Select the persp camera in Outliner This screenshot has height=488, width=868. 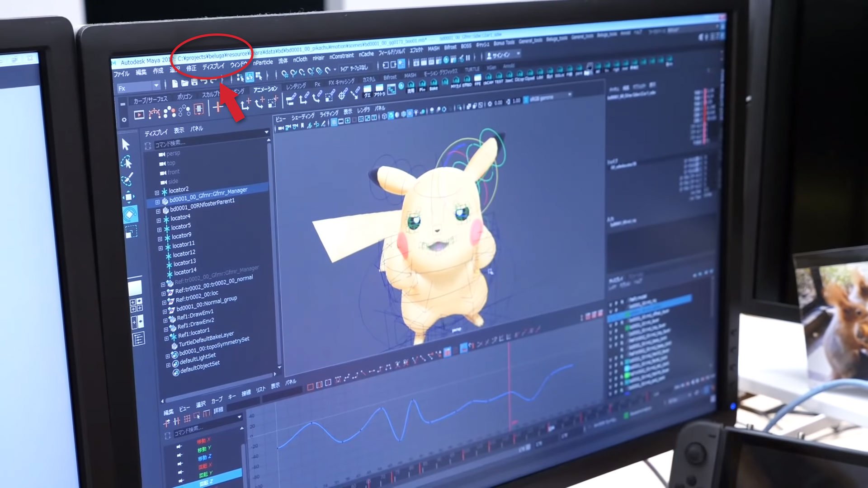pyautogui.click(x=173, y=154)
